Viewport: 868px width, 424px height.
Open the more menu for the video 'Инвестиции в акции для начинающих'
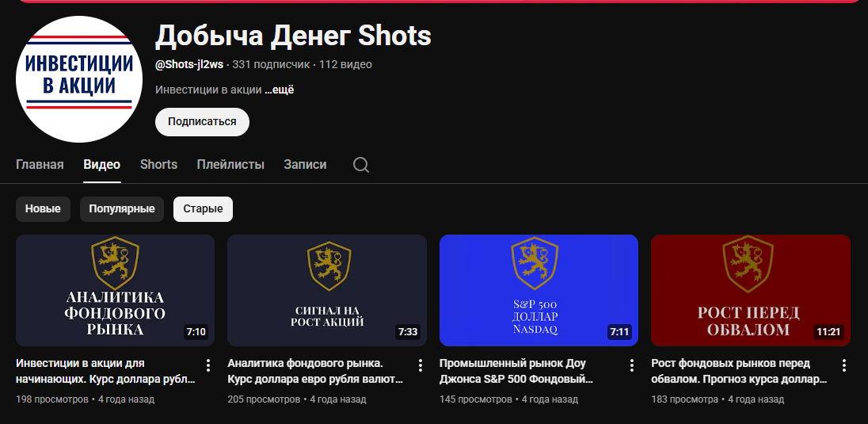[x=208, y=365]
